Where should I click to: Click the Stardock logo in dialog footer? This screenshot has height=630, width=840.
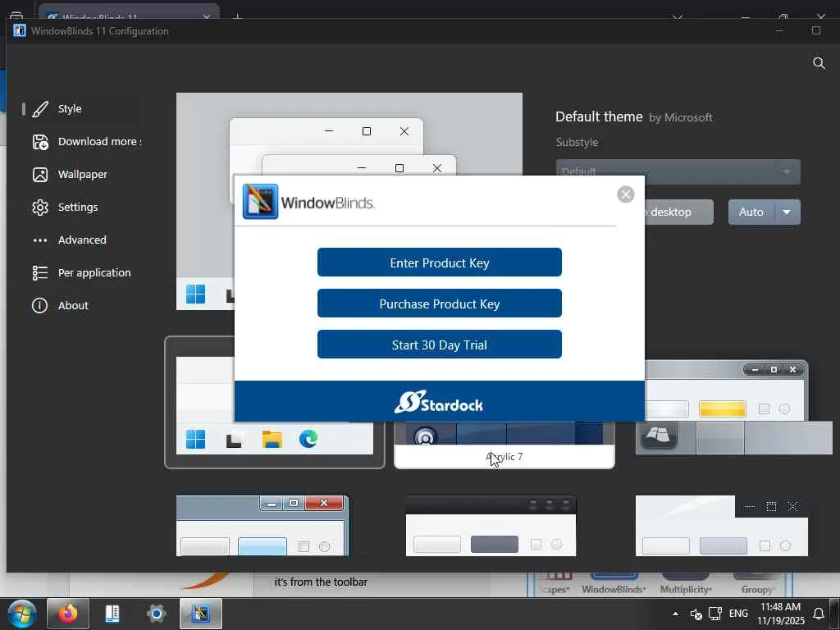coord(439,402)
